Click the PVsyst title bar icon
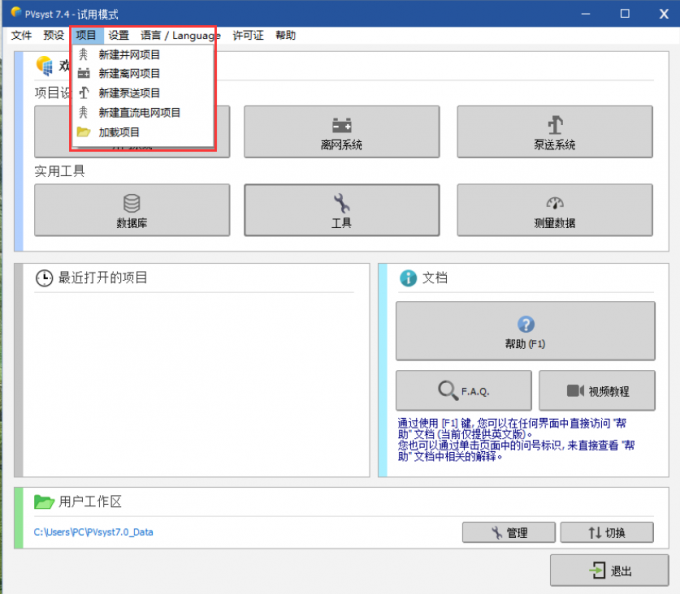 [x=16, y=12]
